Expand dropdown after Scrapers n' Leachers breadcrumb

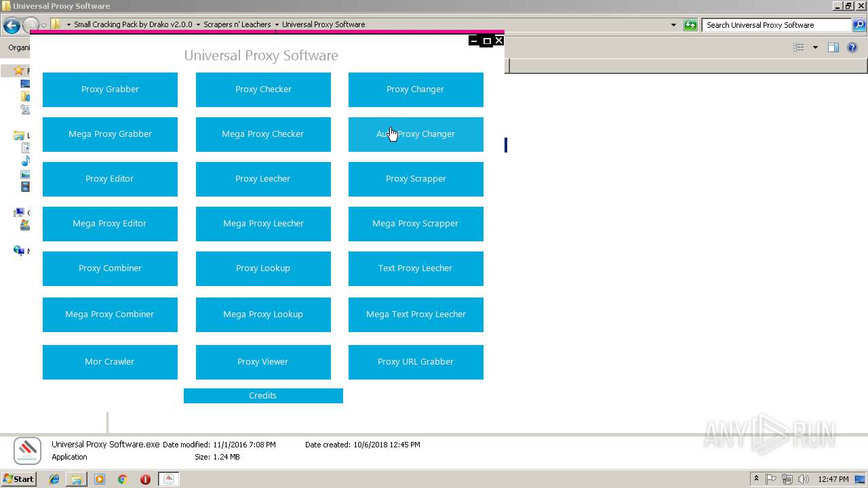coord(277,24)
